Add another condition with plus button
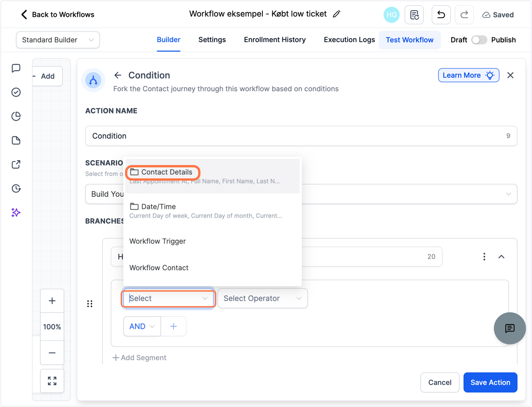The width and height of the screenshot is (532, 407). tap(173, 326)
